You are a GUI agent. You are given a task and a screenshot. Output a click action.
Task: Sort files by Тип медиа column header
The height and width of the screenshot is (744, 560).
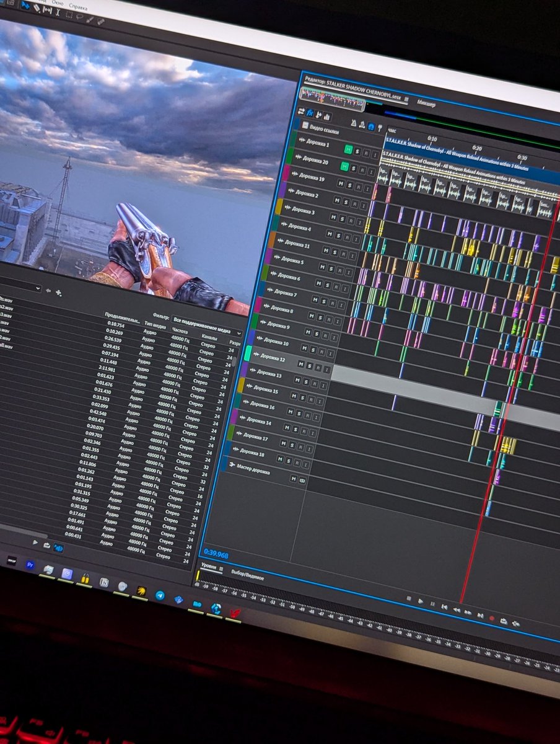click(155, 325)
